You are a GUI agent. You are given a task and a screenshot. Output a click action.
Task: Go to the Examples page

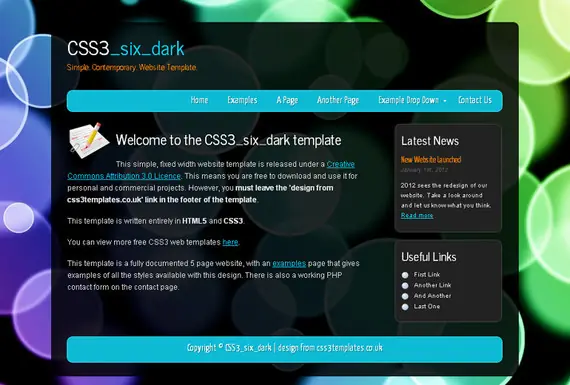(x=242, y=100)
